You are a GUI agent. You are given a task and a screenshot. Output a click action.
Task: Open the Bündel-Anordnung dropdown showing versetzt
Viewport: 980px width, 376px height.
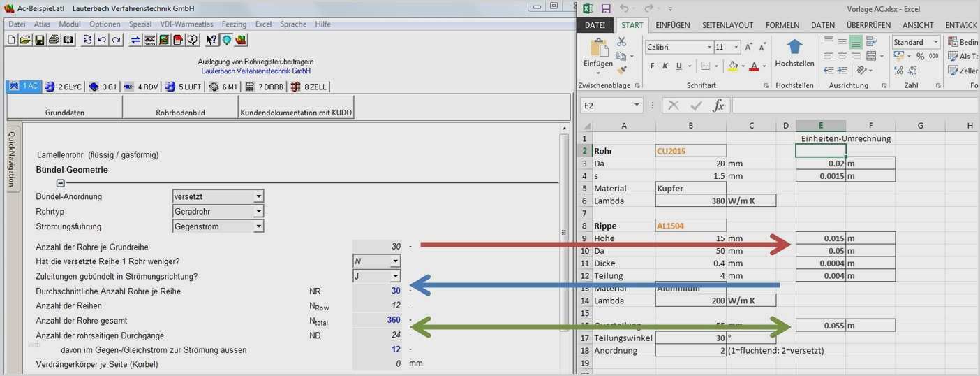click(258, 196)
